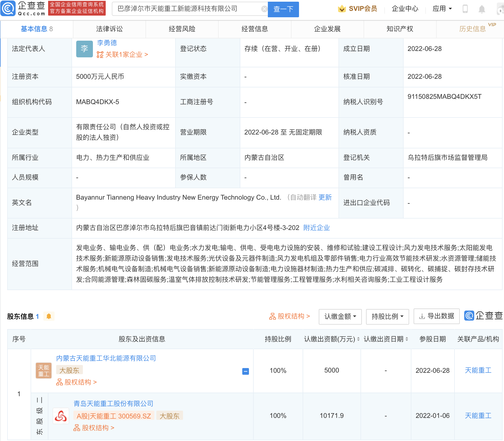Switch to 经营风险 tab
This screenshot has width=504, height=441.
point(182,29)
